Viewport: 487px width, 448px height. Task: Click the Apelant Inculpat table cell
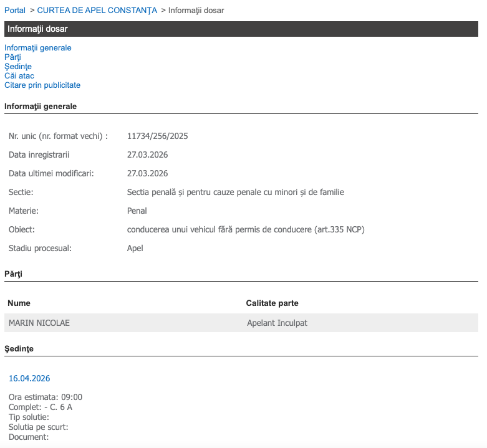coord(277,323)
